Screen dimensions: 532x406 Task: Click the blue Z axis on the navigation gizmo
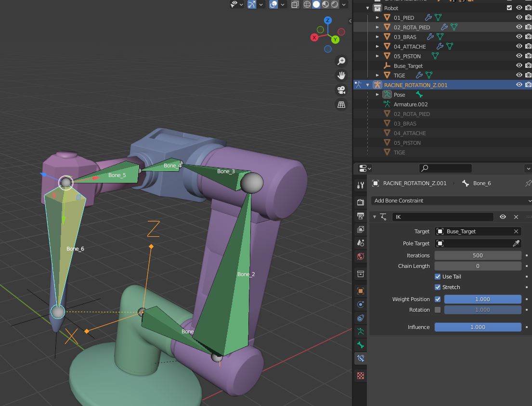pos(328,20)
